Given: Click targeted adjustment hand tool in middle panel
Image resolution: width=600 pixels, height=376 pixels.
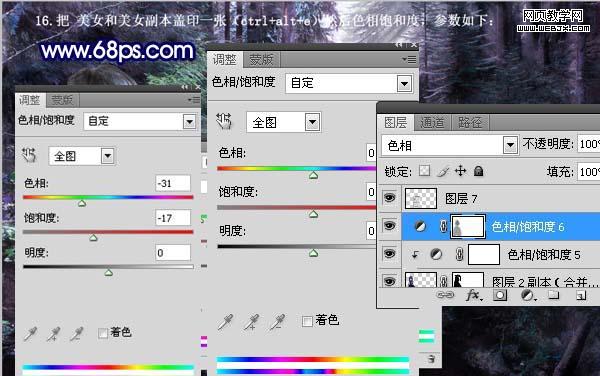Looking at the screenshot, I should click(224, 121).
